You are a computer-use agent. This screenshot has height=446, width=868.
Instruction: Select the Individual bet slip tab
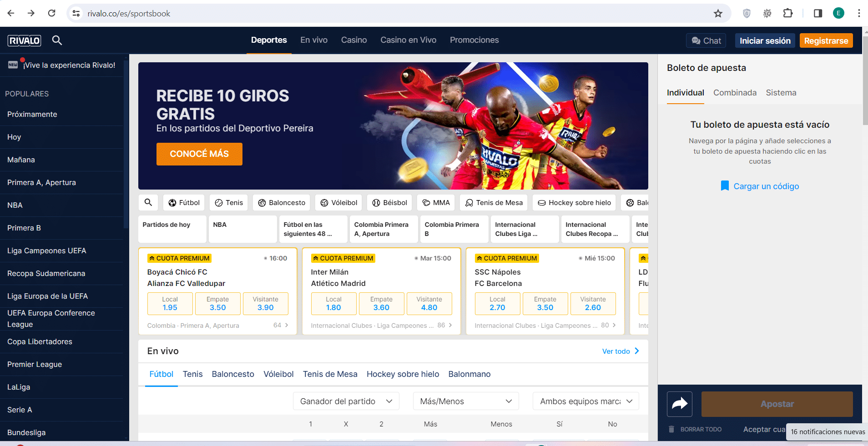pos(685,93)
